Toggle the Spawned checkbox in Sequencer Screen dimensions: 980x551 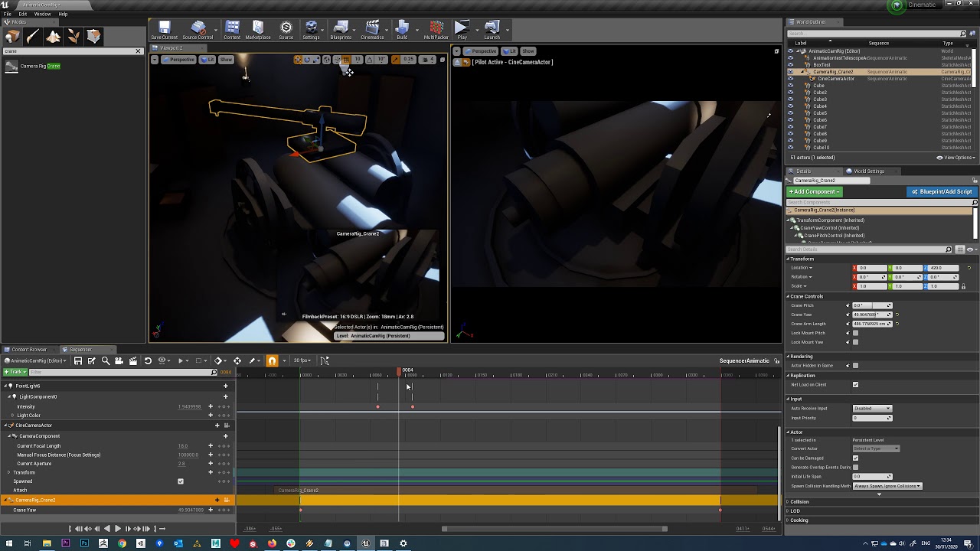[x=181, y=481]
